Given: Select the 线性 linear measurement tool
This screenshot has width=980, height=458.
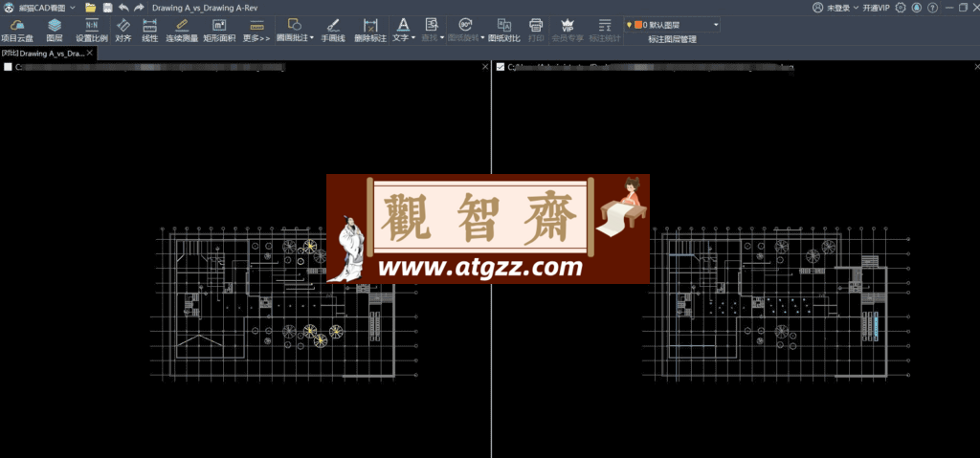Looking at the screenshot, I should pos(150,30).
